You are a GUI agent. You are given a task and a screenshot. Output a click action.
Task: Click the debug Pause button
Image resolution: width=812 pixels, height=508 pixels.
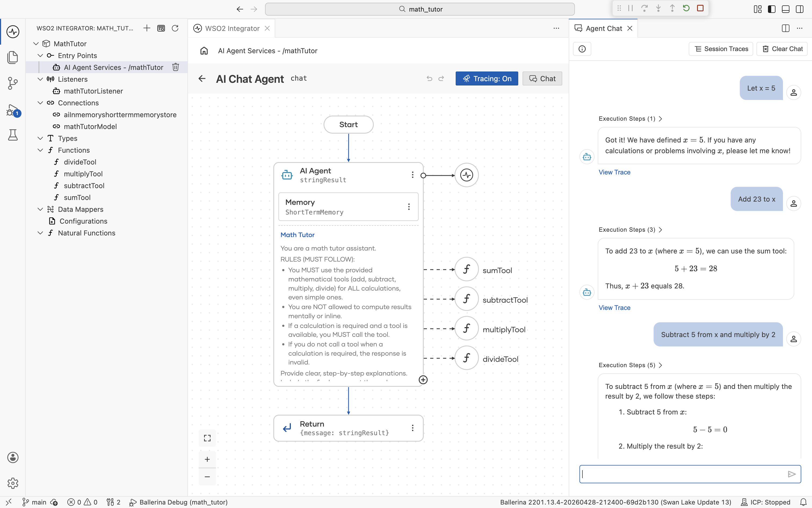[x=630, y=8]
